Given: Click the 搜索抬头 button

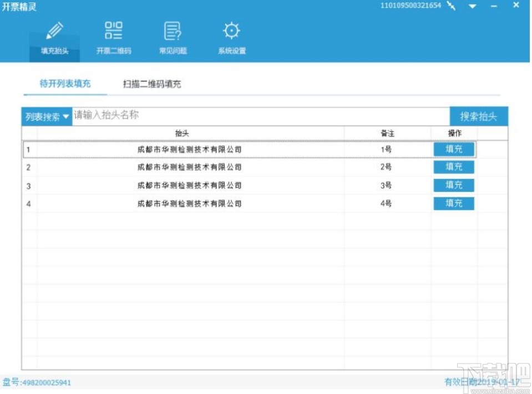Looking at the screenshot, I should point(479,116).
